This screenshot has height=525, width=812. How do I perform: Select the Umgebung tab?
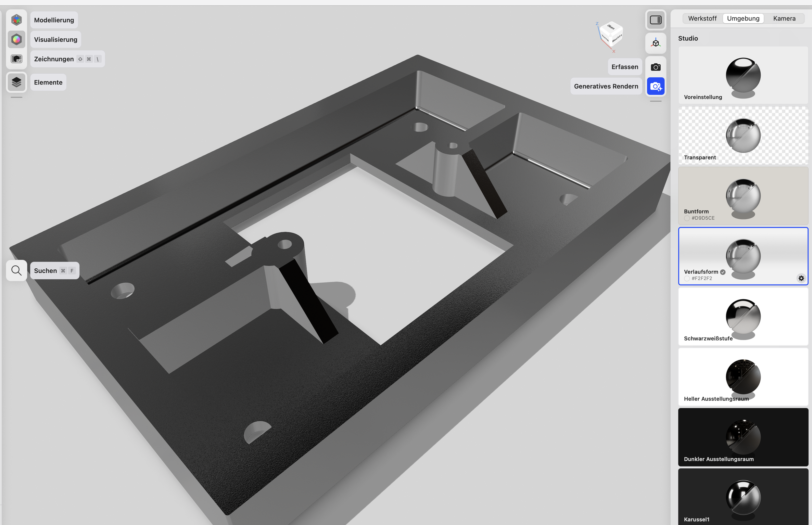pyautogui.click(x=743, y=19)
